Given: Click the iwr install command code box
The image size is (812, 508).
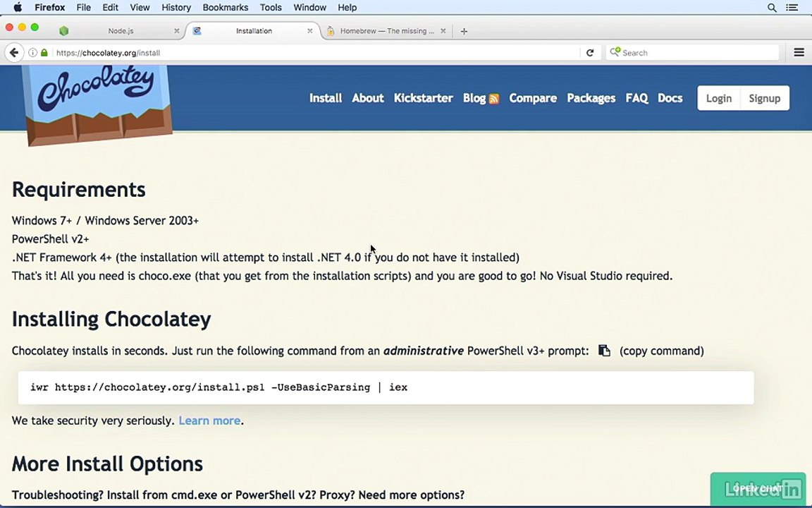Looking at the screenshot, I should [386, 387].
